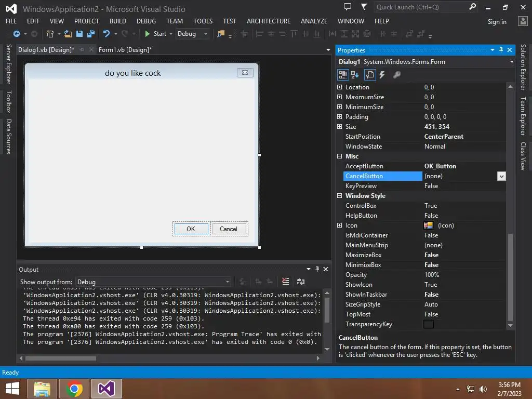Collapse the Window Style category

click(x=339, y=195)
